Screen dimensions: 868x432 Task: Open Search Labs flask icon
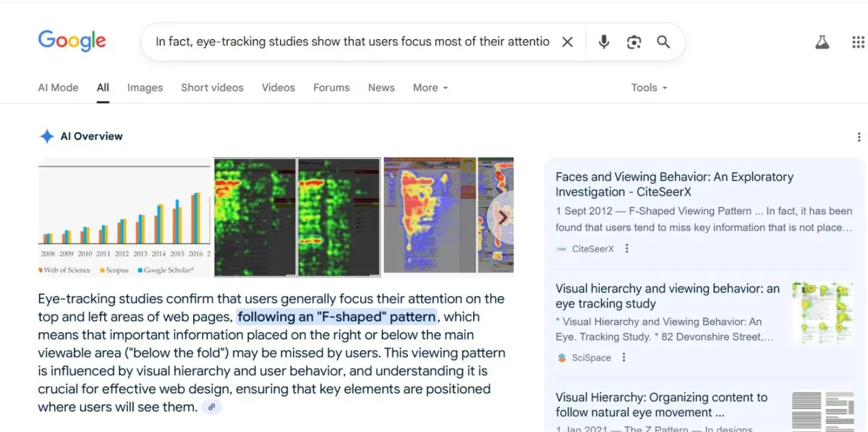[822, 42]
